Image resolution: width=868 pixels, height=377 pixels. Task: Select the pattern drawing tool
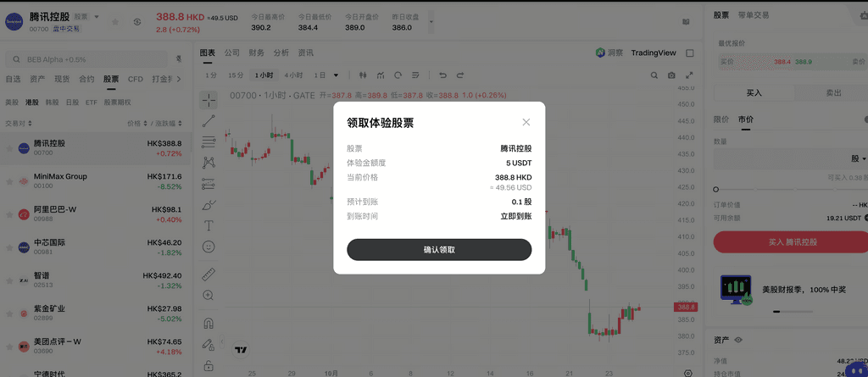[x=209, y=162]
